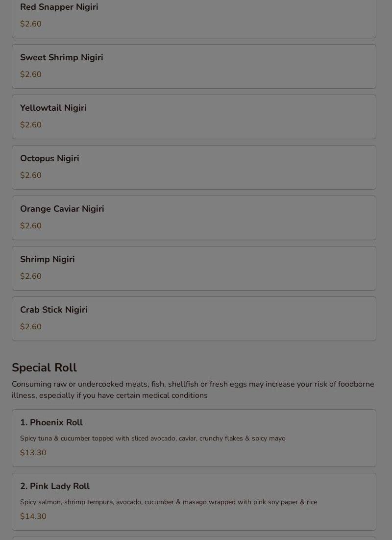Click the Phoenix Roll ingredients description
The width and height of the screenshot is (392, 540).
pos(152,439)
